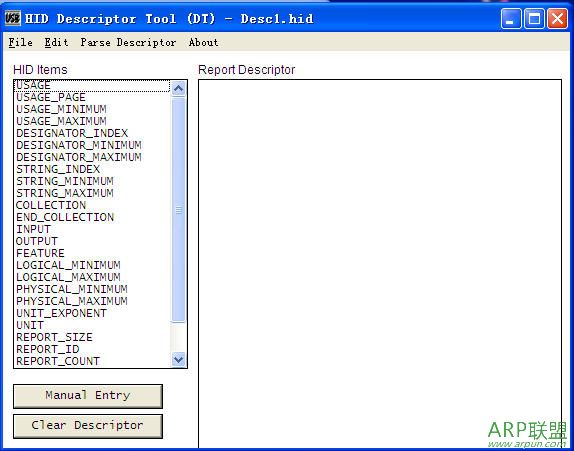Screen dimensions: 574x451
Task: Open the About menu
Action: tap(204, 42)
